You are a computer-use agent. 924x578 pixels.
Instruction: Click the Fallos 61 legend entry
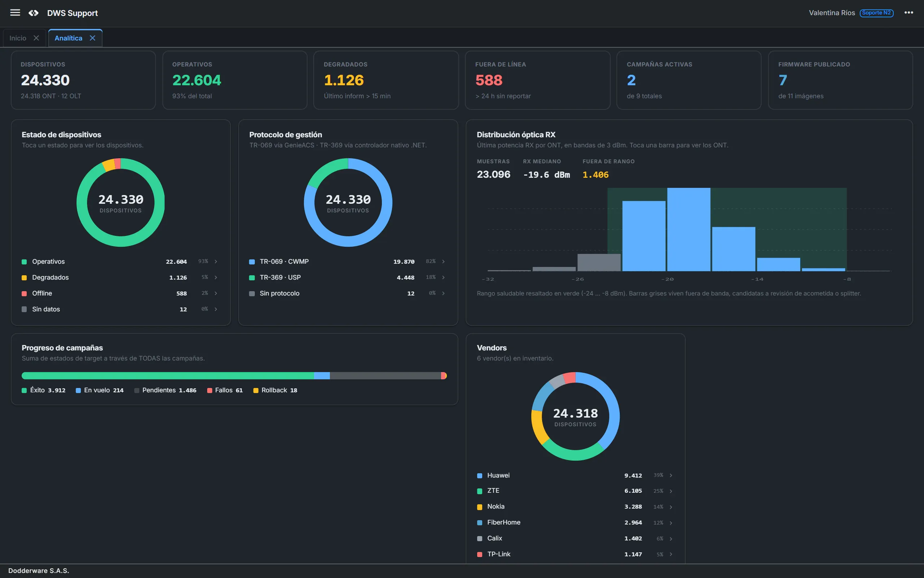225,390
